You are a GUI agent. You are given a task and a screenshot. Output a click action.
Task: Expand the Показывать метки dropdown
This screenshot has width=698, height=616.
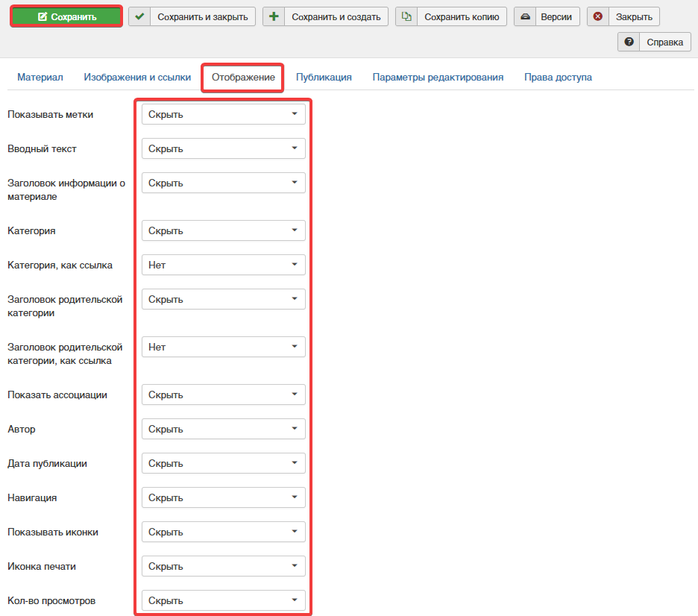point(224,114)
